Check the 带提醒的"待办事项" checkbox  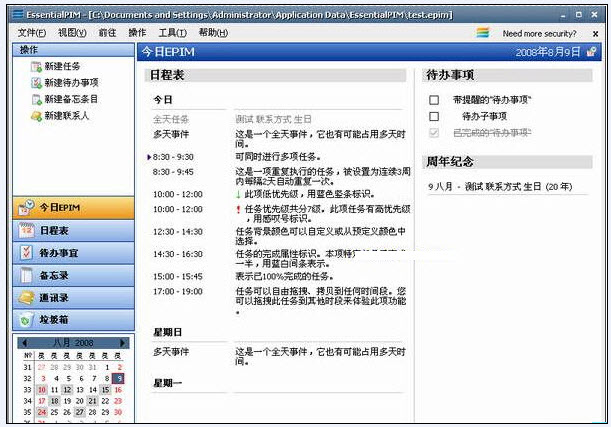click(434, 100)
